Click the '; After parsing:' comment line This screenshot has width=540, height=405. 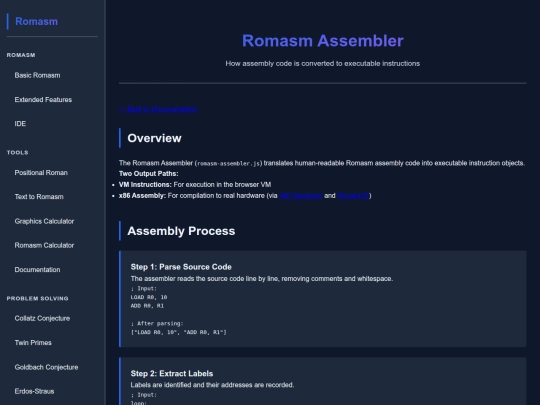(x=157, y=323)
